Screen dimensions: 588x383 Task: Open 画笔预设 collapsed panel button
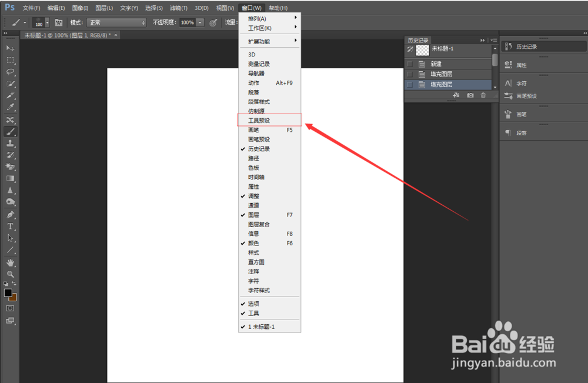pos(544,96)
